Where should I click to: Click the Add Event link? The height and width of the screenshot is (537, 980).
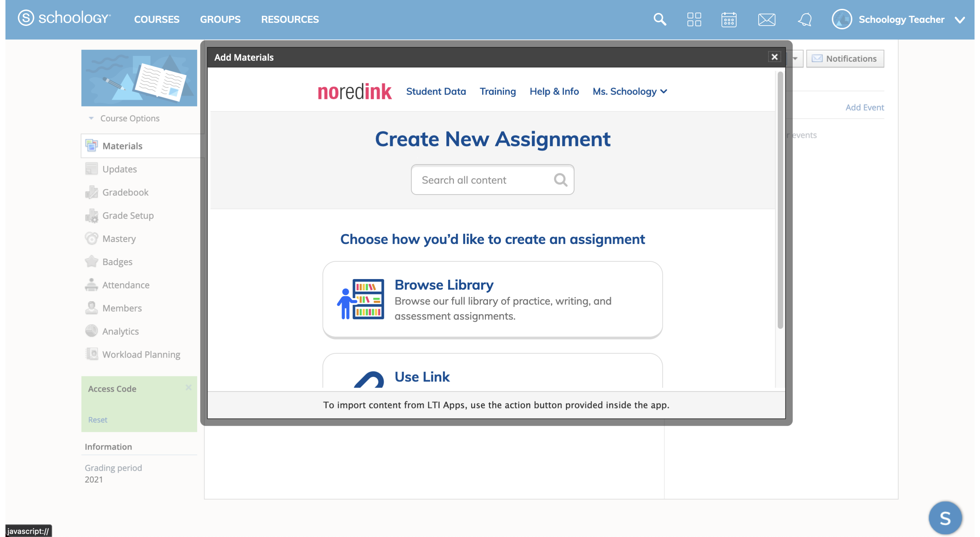(x=864, y=107)
